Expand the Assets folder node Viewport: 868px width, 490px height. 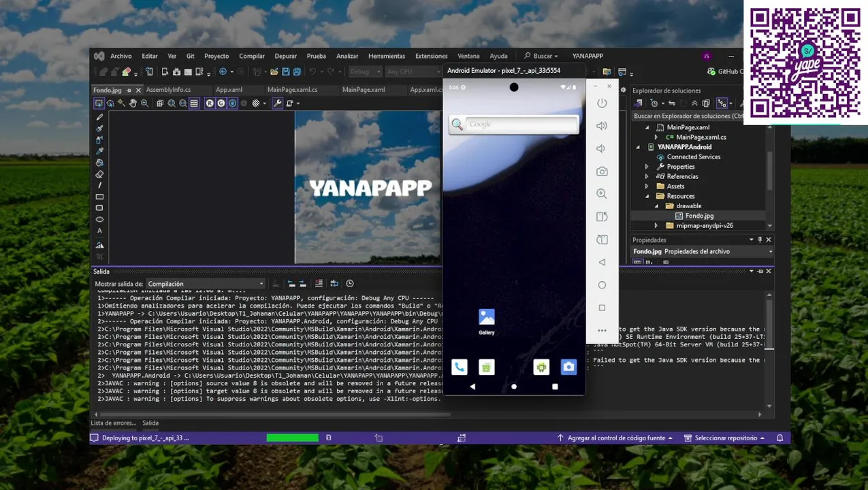coord(647,186)
